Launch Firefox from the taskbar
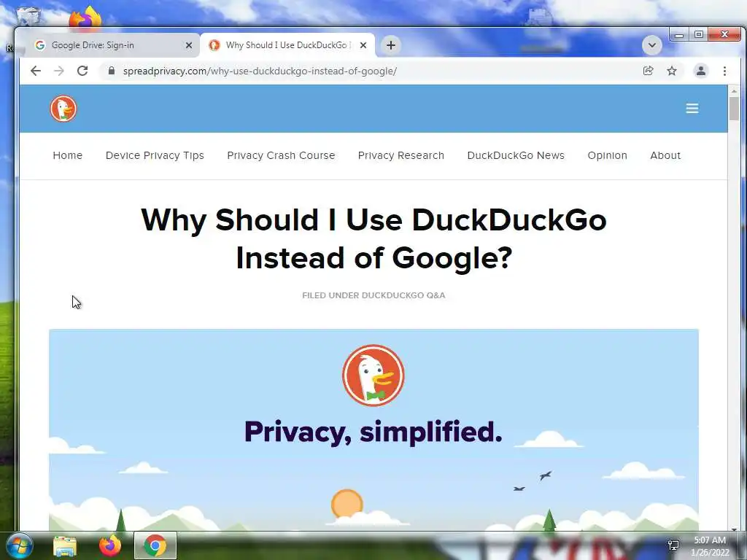 coord(110,545)
